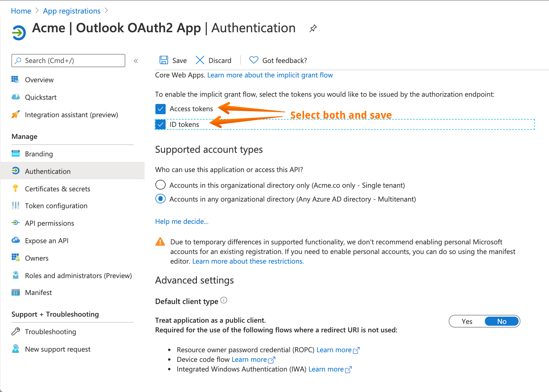The image size is (549, 392).
Task: Pin the Authentication page using the pin icon
Action: coord(313,28)
